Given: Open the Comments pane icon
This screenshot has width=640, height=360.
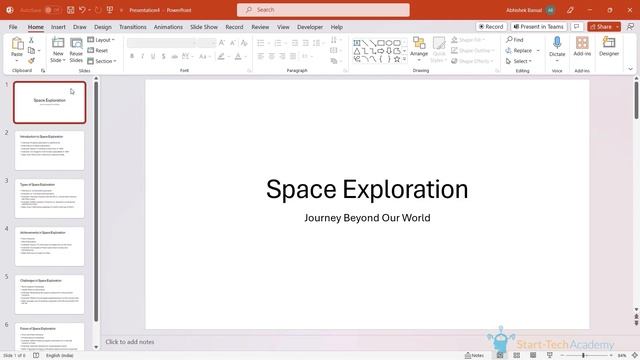Looking at the screenshot, I should click(576, 27).
